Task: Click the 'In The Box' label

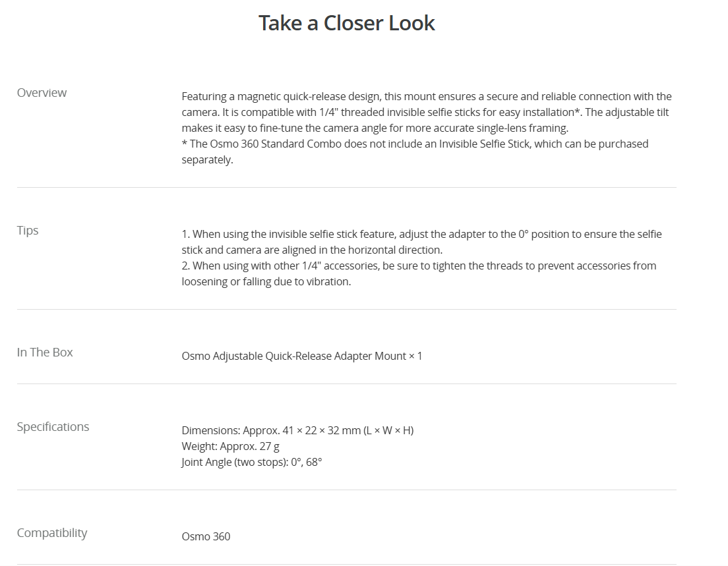Action: 45,353
